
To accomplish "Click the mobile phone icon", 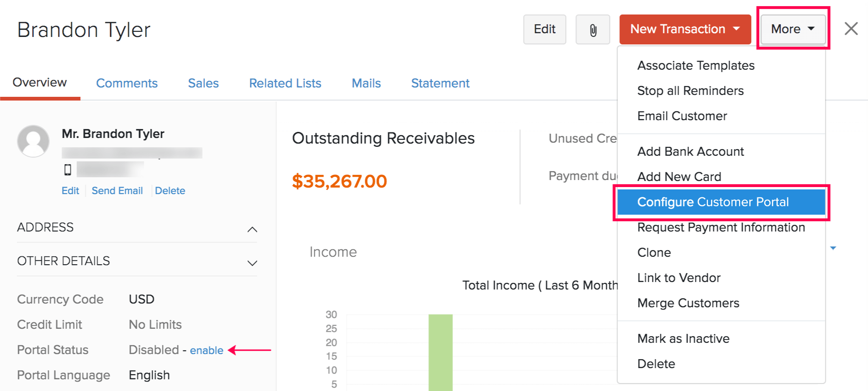I will pyautogui.click(x=68, y=170).
